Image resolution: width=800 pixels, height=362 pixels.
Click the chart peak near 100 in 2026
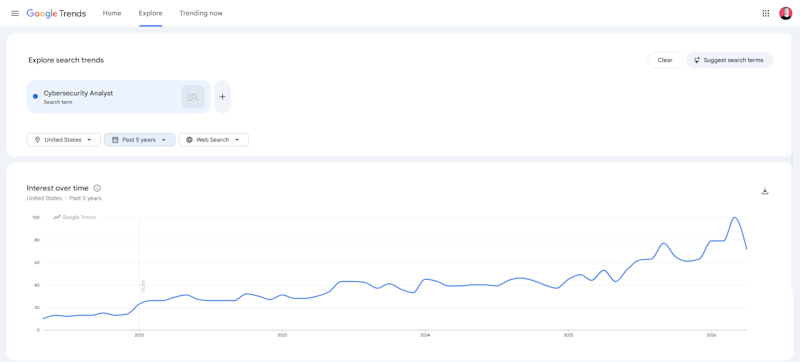coord(735,218)
